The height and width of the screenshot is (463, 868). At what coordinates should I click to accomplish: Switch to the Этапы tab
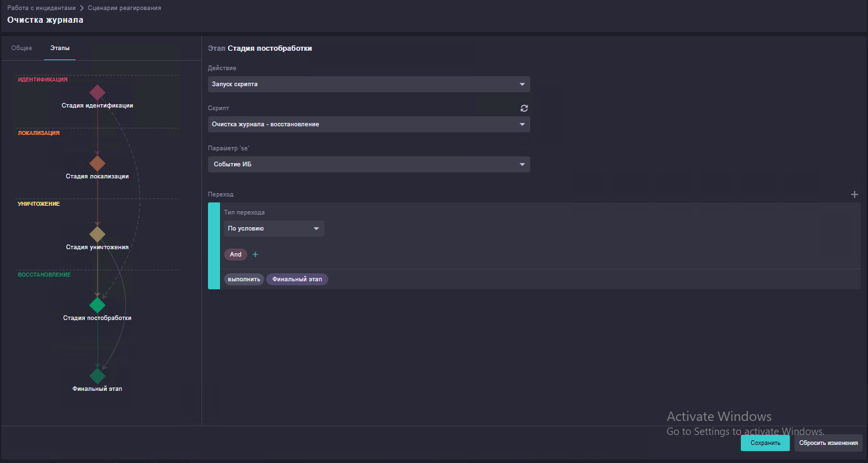[x=60, y=48]
